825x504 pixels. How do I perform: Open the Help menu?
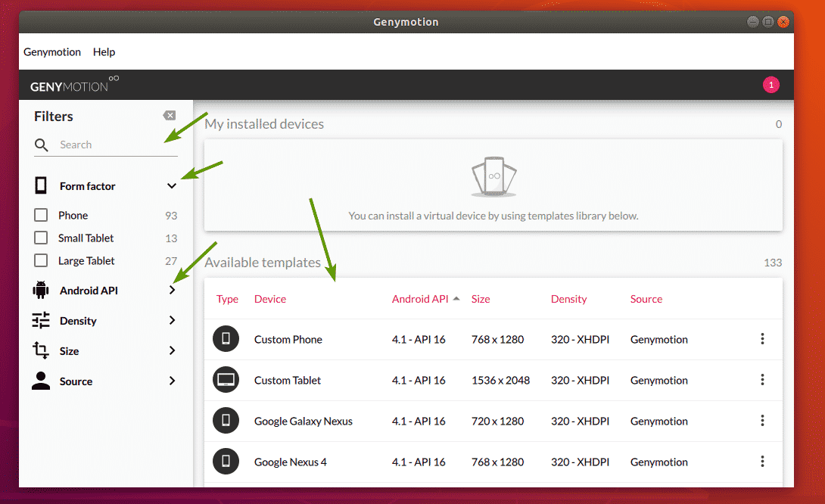pos(104,52)
